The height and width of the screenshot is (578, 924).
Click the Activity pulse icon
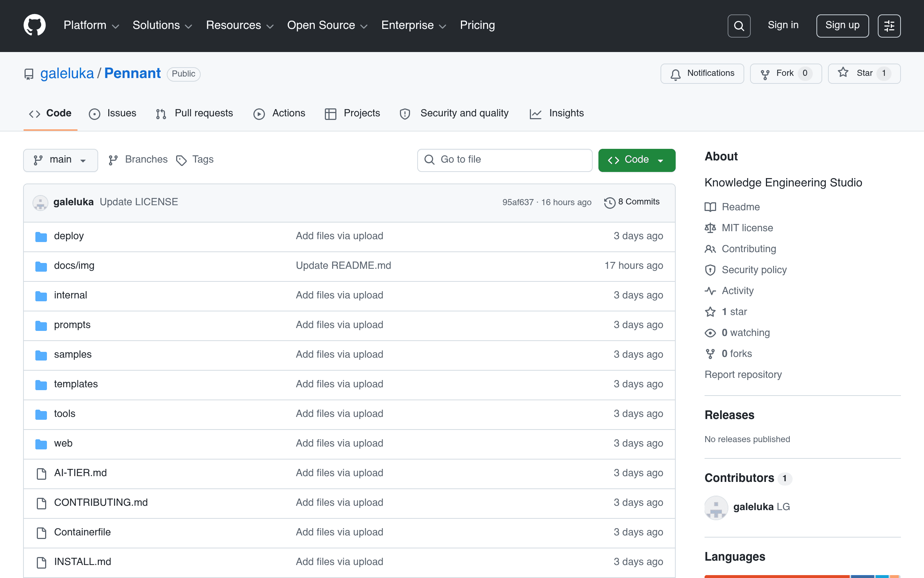(x=710, y=291)
